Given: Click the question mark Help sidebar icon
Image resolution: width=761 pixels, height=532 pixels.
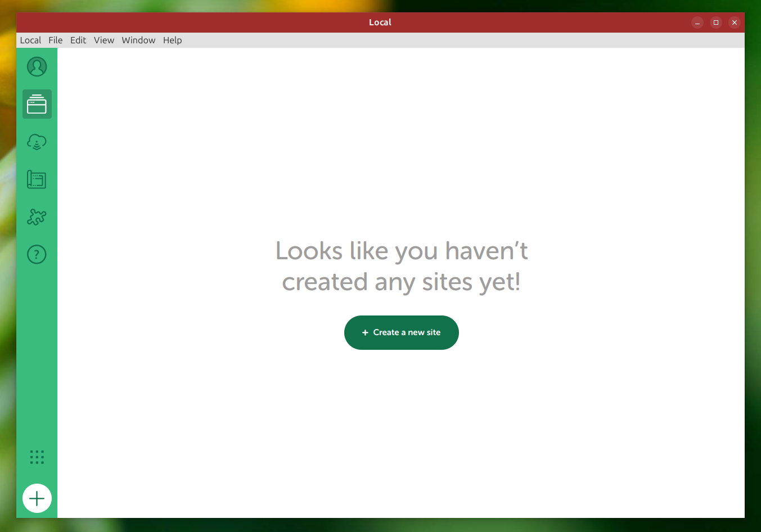Looking at the screenshot, I should point(37,255).
